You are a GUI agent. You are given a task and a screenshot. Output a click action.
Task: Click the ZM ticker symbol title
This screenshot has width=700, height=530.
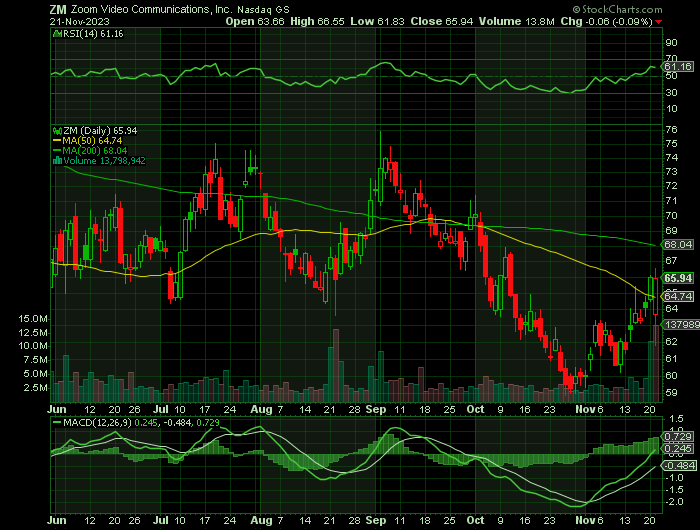pos(58,9)
